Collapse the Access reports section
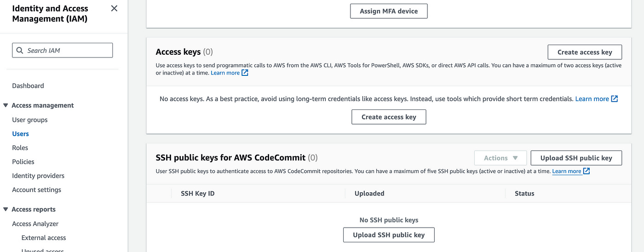The height and width of the screenshot is (252, 644). click(x=6, y=209)
